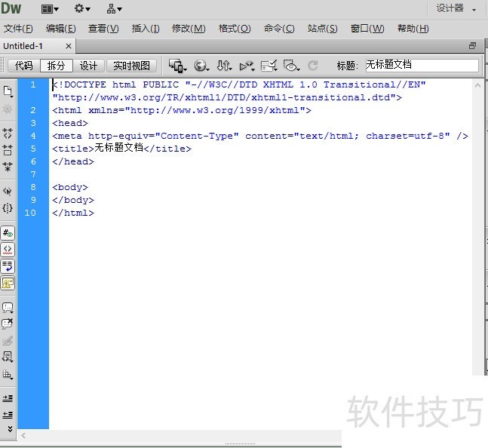Viewport: 488px width, 448px height.
Task: Show more coding toolbar items chevron
Action: [x=10, y=429]
